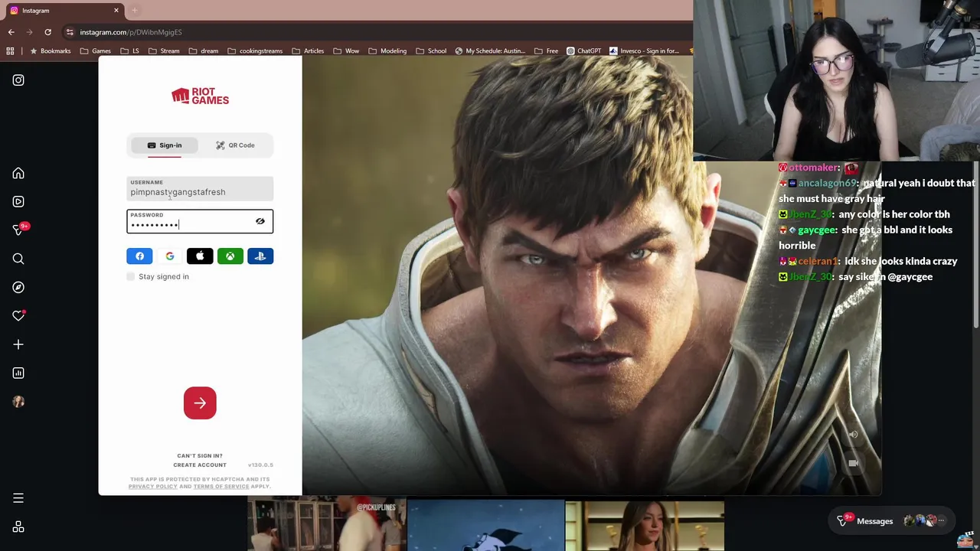Click the Create plus icon in sidebar
Viewport: 980px width, 551px height.
(18, 344)
